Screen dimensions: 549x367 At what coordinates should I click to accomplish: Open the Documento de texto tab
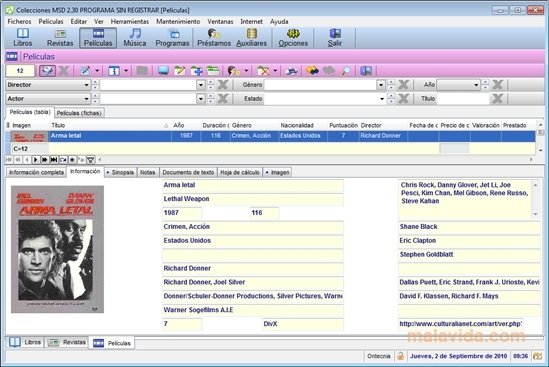tap(188, 172)
